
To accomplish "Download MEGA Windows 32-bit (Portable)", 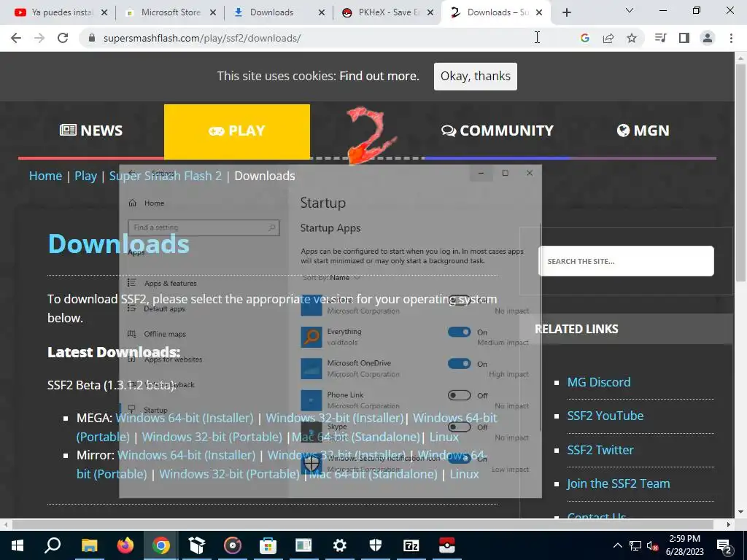I will (212, 437).
